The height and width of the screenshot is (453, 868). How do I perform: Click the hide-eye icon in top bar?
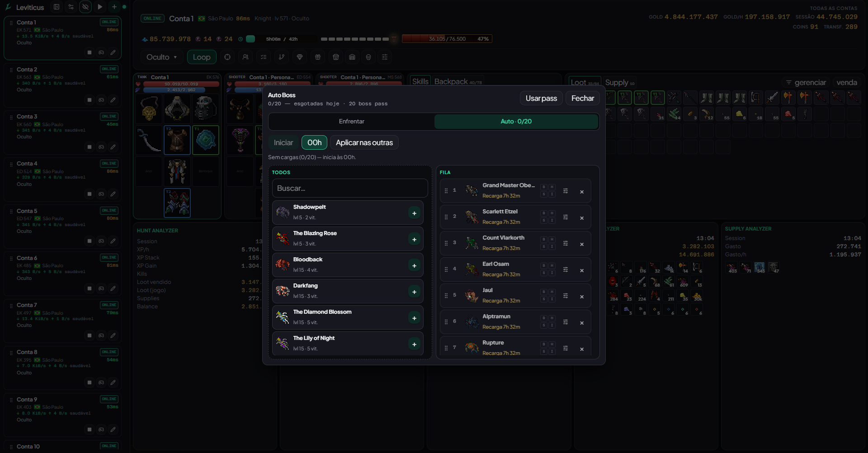tap(85, 7)
